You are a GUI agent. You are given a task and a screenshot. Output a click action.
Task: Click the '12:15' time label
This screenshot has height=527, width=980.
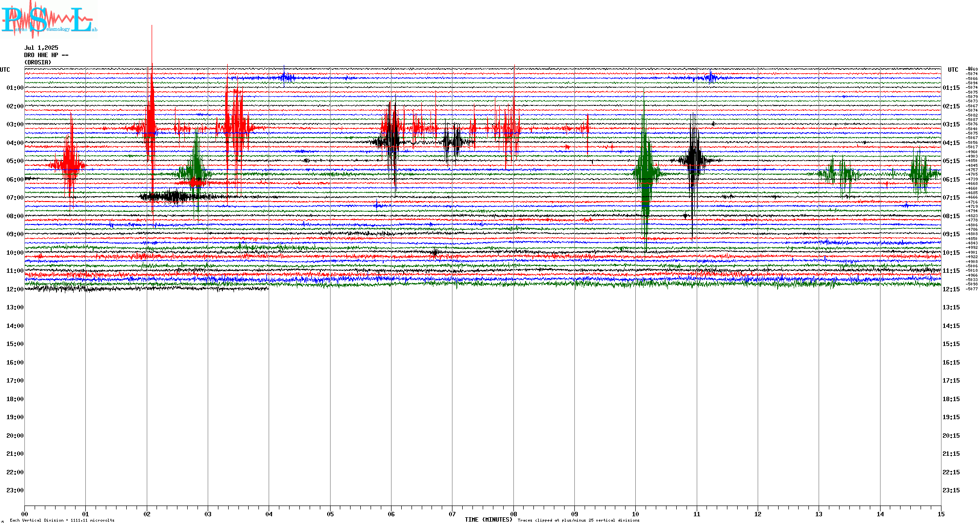click(951, 289)
